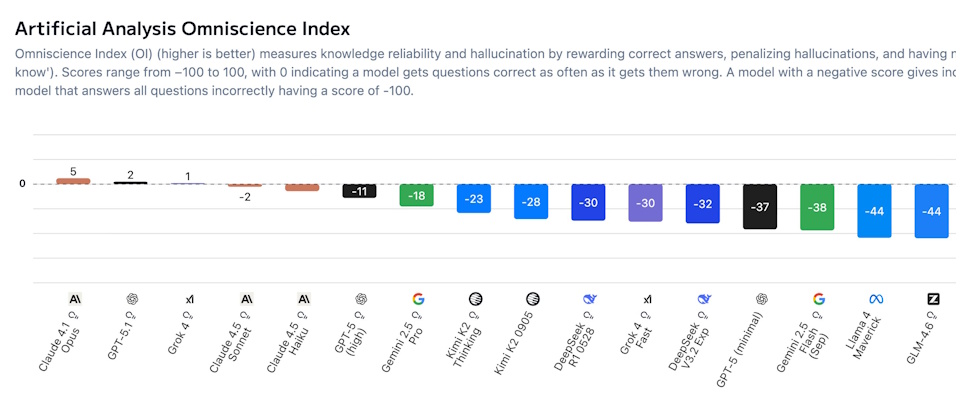Click the OpenAI logo above GPT-5.1
Screen dimensions: 960x420
132,299
